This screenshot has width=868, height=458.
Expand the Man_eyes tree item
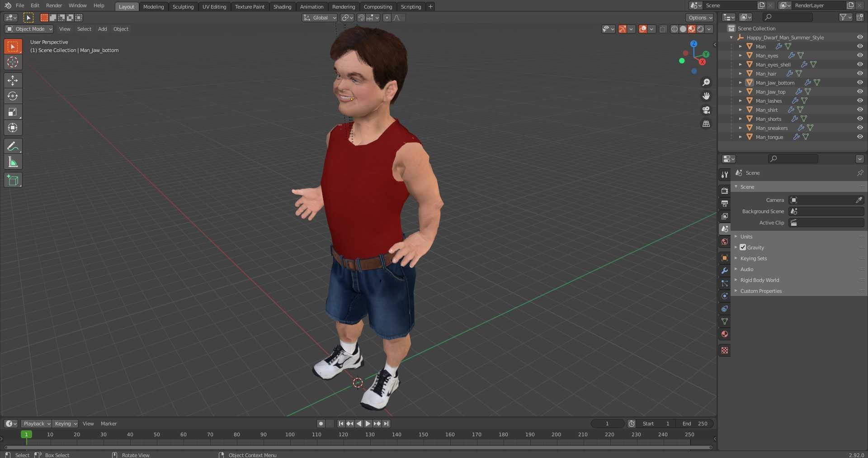[x=740, y=55]
